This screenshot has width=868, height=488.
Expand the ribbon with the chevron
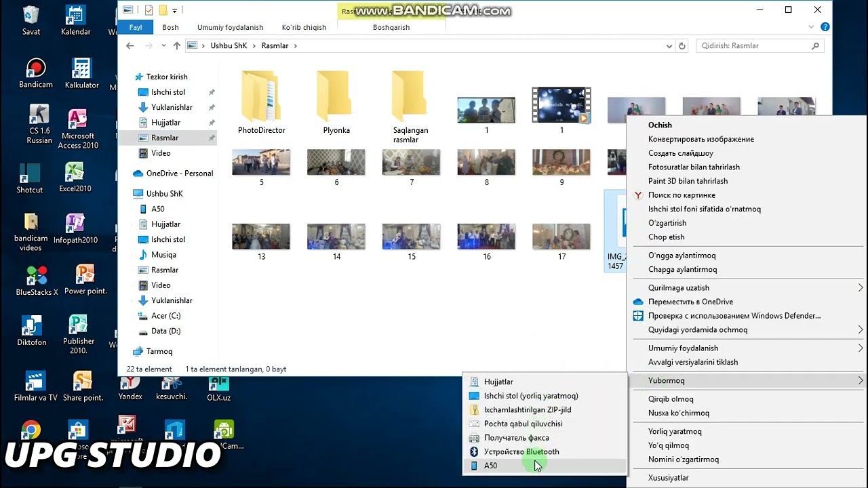click(812, 27)
